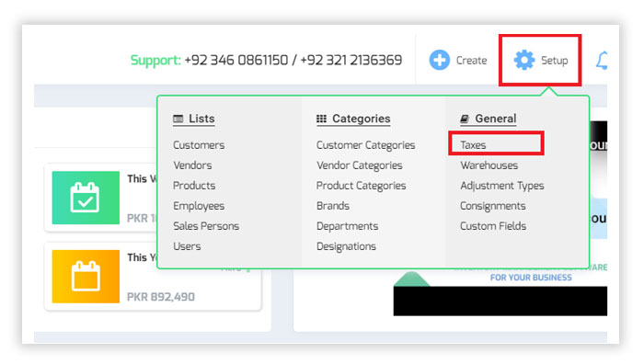The image size is (644, 364).
Task: Select Taxes under General
Action: pos(473,145)
